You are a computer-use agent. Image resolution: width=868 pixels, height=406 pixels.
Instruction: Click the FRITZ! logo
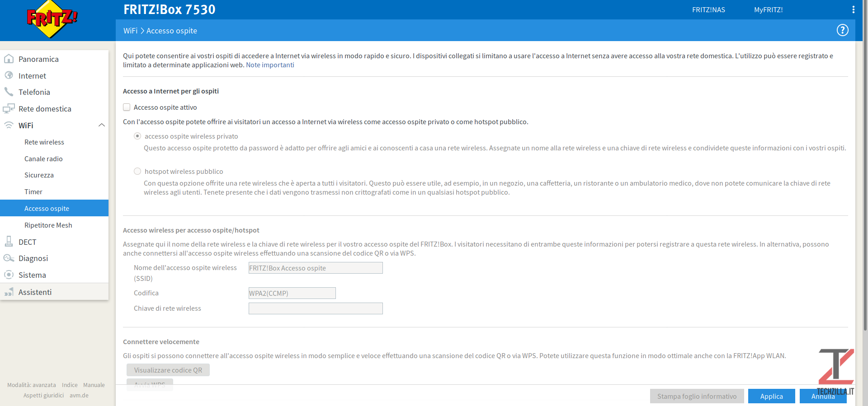pyautogui.click(x=52, y=19)
